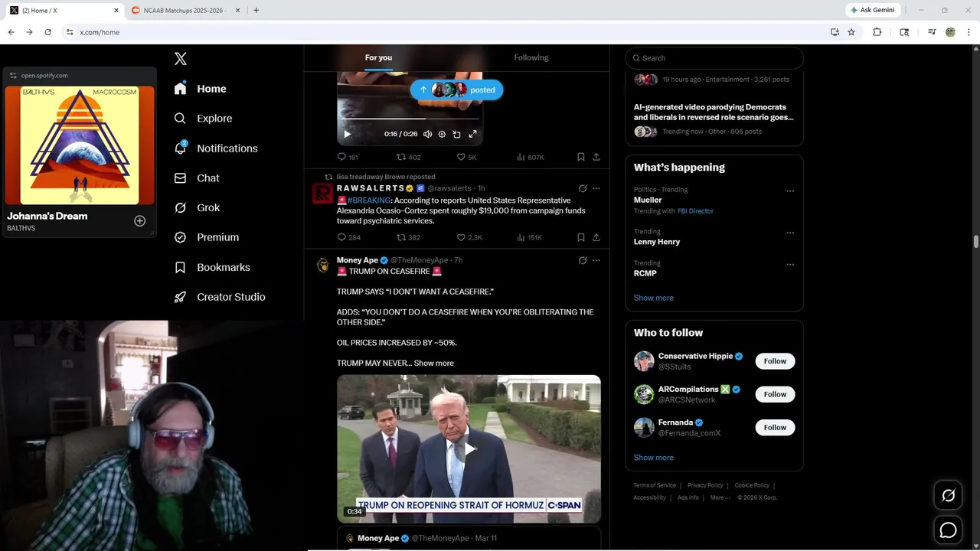980x551 pixels.
Task: Click Ask Gemini in Chrome
Action: pyautogui.click(x=873, y=10)
